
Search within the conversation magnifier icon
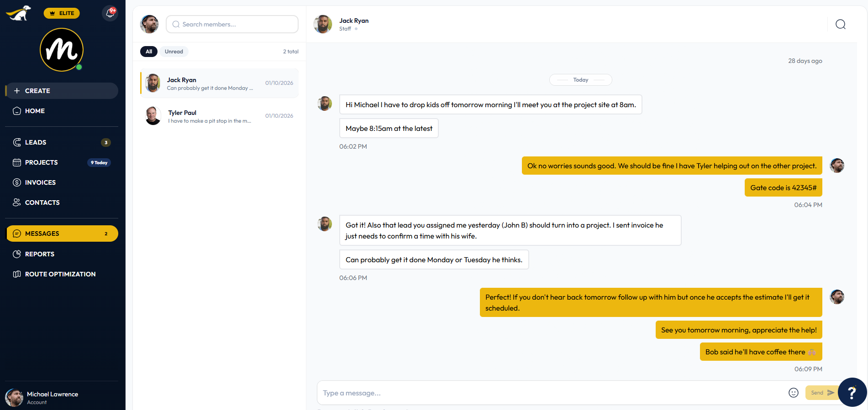[x=841, y=24]
